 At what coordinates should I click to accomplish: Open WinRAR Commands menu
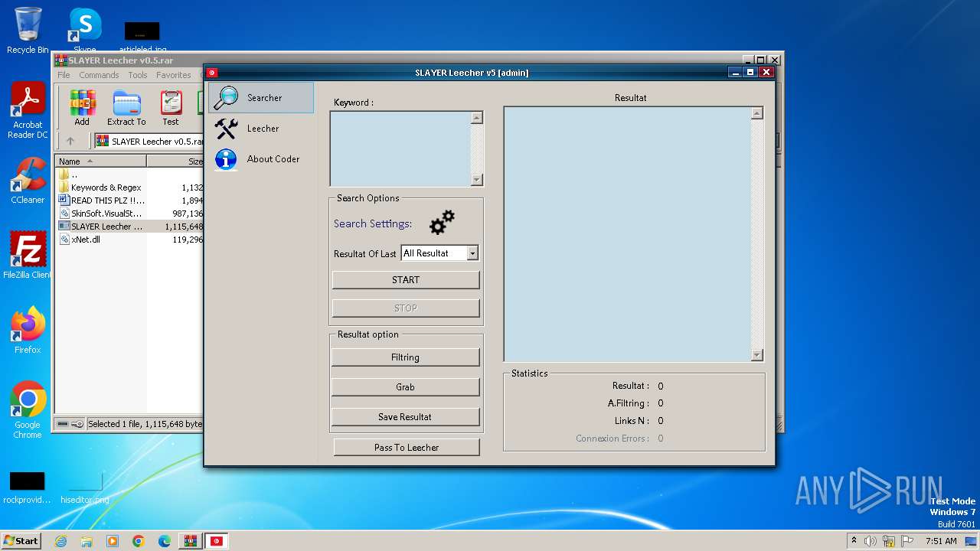[99, 75]
